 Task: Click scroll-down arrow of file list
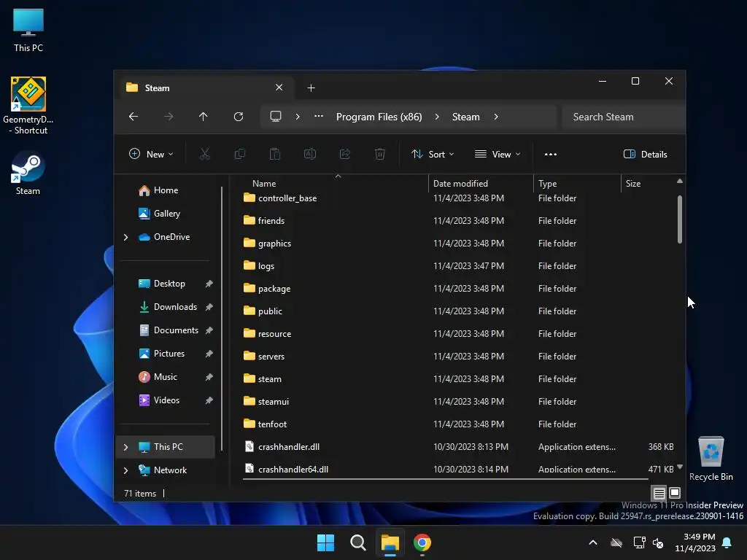(x=679, y=467)
